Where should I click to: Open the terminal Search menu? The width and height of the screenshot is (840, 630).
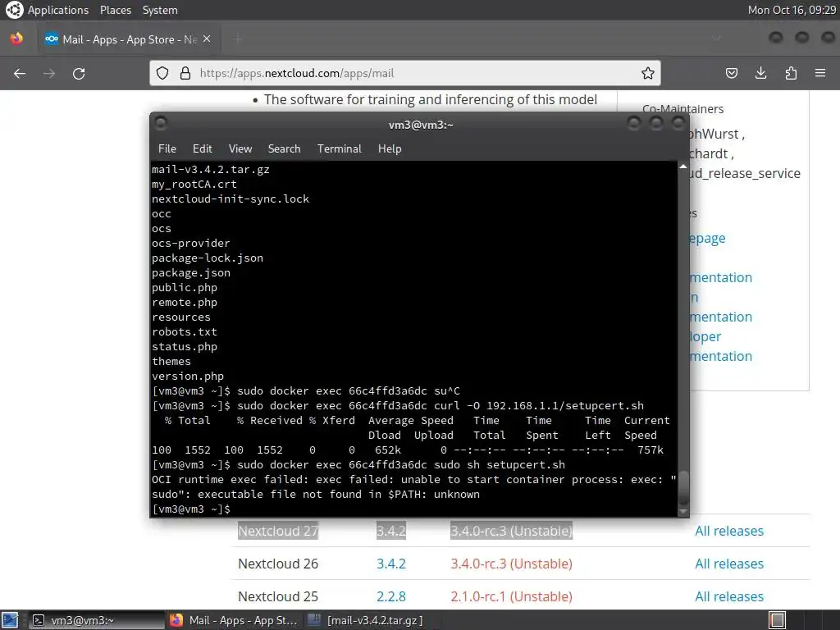[284, 149]
